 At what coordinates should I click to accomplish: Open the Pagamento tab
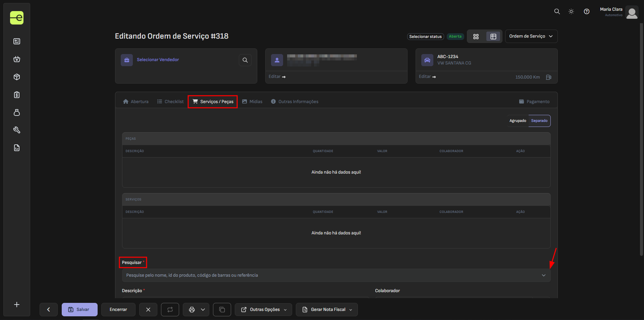534,102
